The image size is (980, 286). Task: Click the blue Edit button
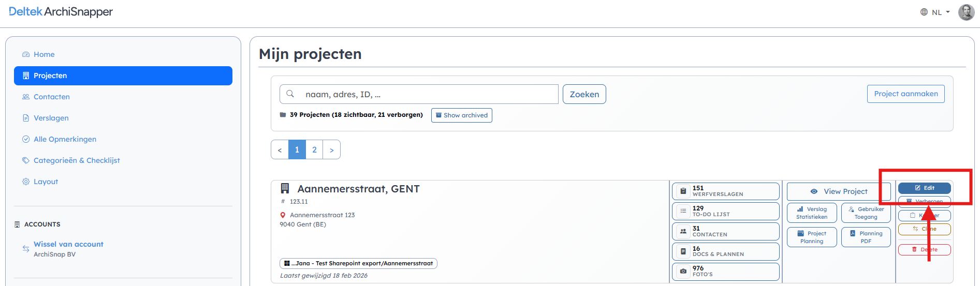point(925,188)
